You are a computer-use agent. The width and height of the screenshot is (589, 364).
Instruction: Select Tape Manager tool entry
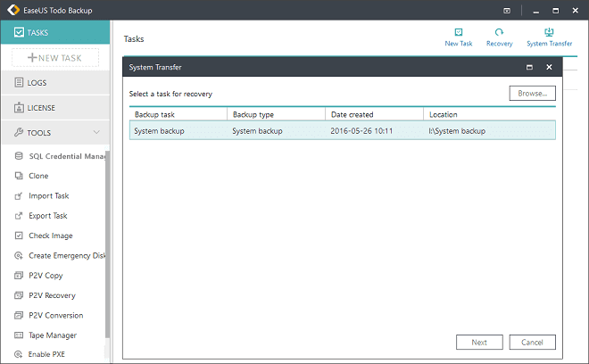click(x=53, y=335)
